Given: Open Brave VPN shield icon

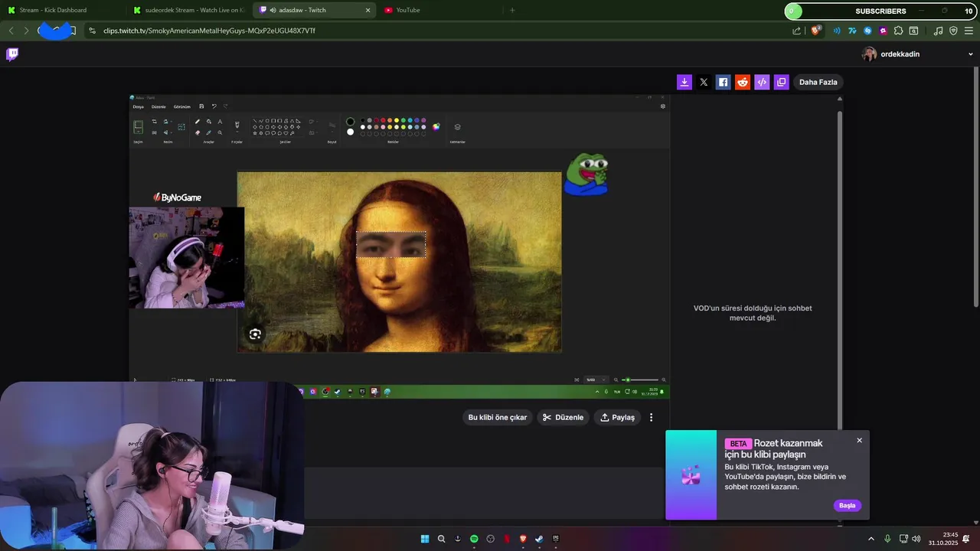Looking at the screenshot, I should point(953,31).
